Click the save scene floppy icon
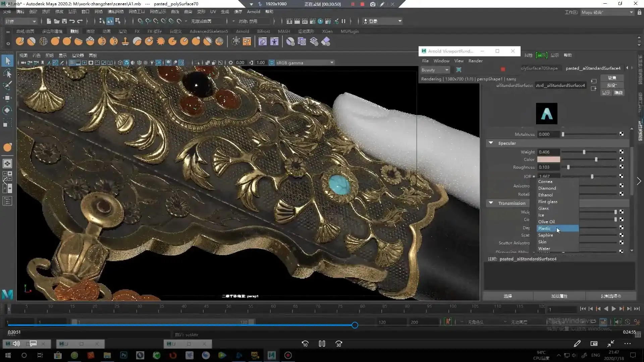The width and height of the screenshot is (644, 362). (x=64, y=21)
